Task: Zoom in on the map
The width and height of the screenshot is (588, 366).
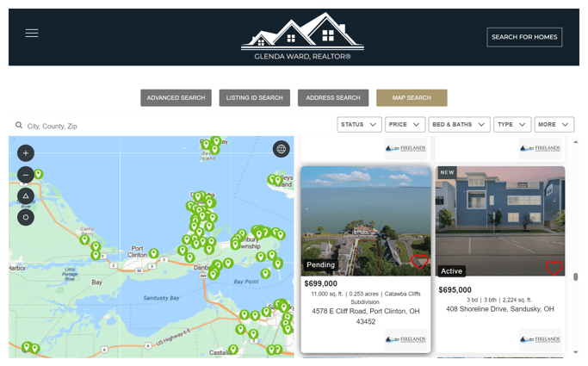Action: point(26,153)
